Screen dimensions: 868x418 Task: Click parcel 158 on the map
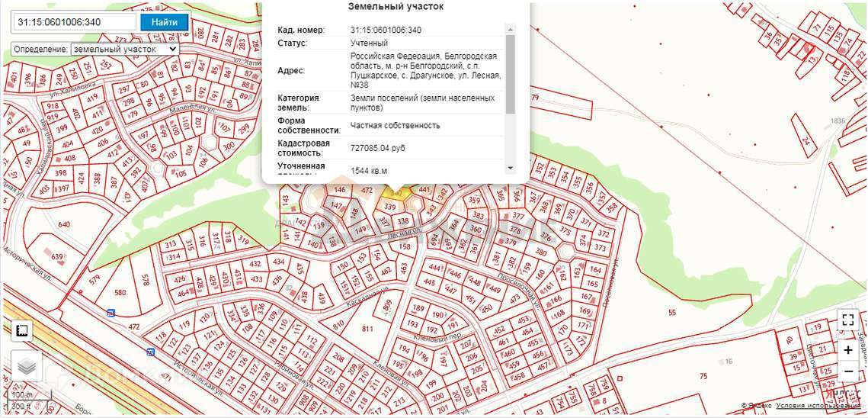[x=405, y=246]
